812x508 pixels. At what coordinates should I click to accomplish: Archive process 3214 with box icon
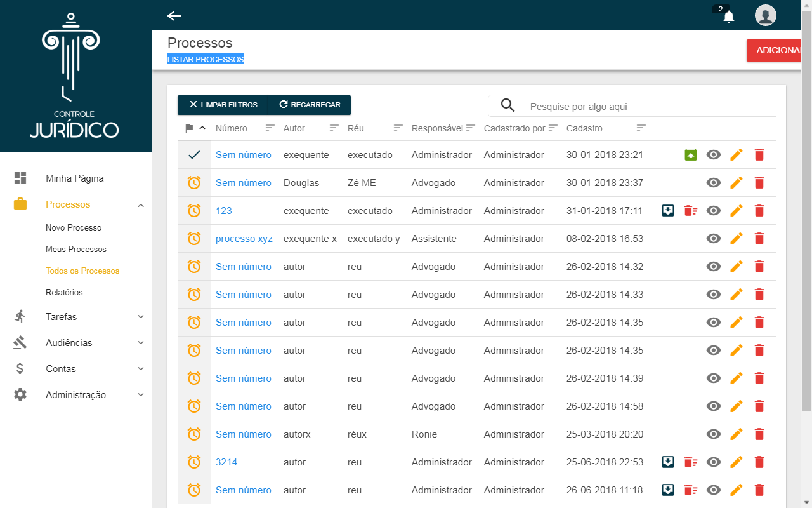(667, 462)
